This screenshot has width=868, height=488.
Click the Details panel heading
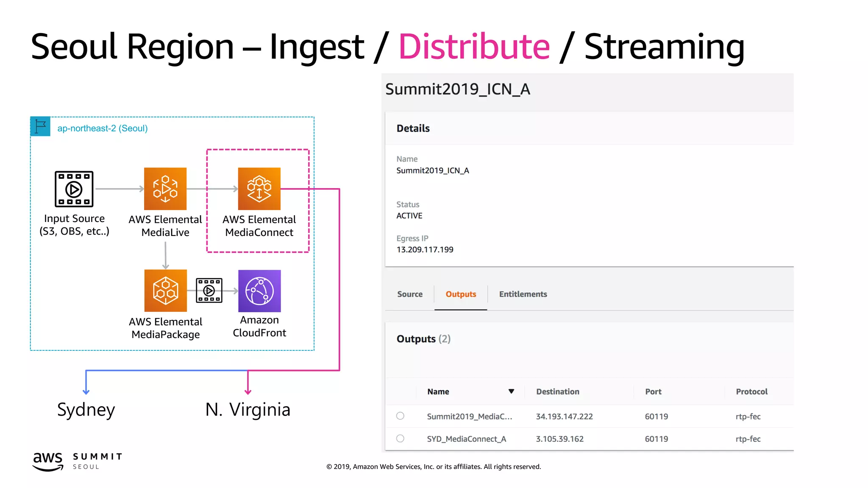413,128
